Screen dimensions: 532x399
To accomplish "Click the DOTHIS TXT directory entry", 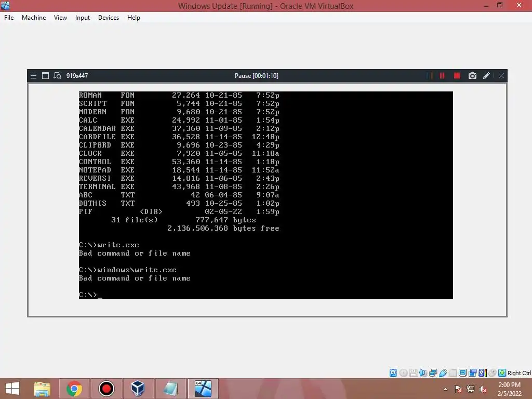I will tap(179, 203).
